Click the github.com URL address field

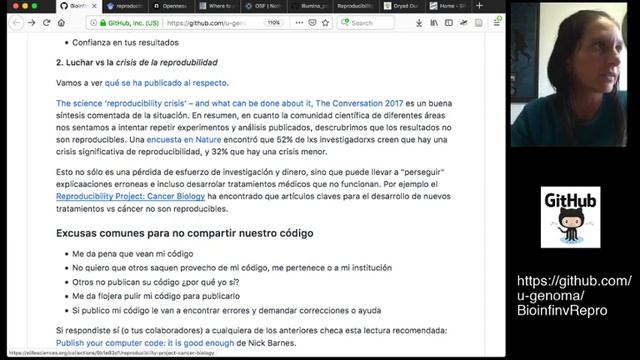pyautogui.click(x=206, y=23)
